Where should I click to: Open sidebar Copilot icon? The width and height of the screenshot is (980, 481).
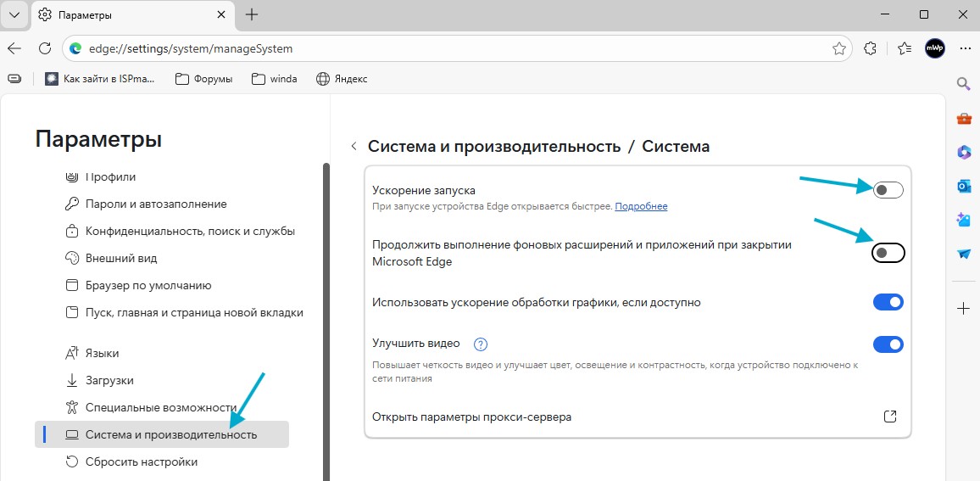click(x=963, y=152)
